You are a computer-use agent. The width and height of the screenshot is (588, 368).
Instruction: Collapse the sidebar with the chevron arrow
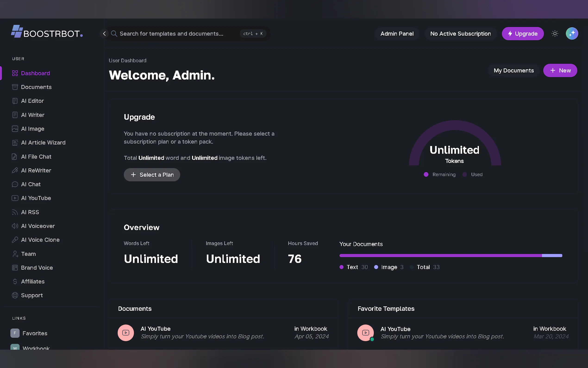coord(104,34)
